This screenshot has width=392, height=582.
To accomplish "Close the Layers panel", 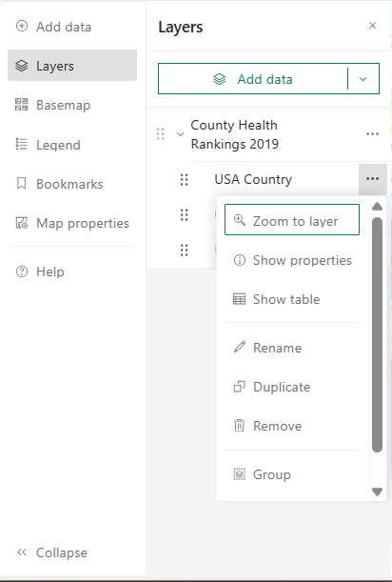I will point(373,25).
